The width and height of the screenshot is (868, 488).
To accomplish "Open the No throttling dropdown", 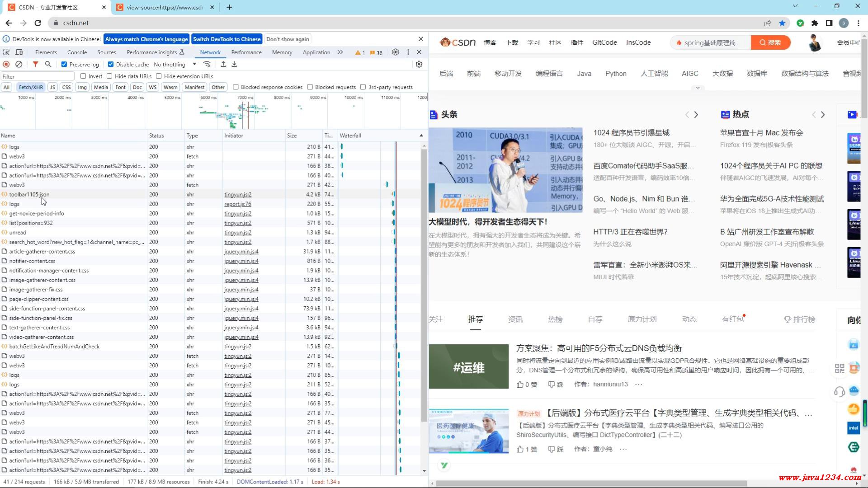I will point(175,65).
